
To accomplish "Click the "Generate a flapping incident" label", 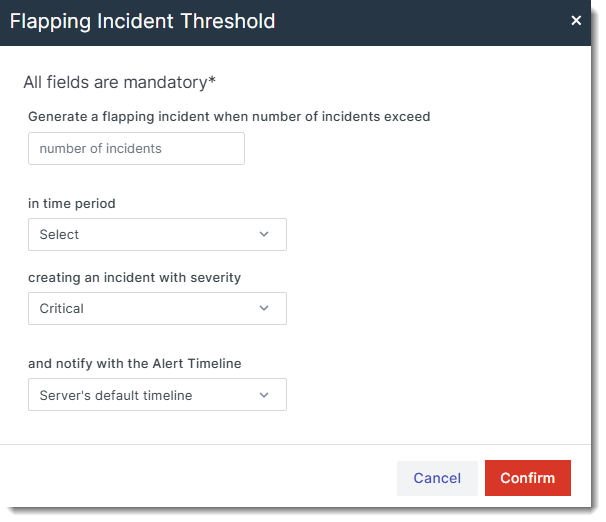I will point(229,116).
